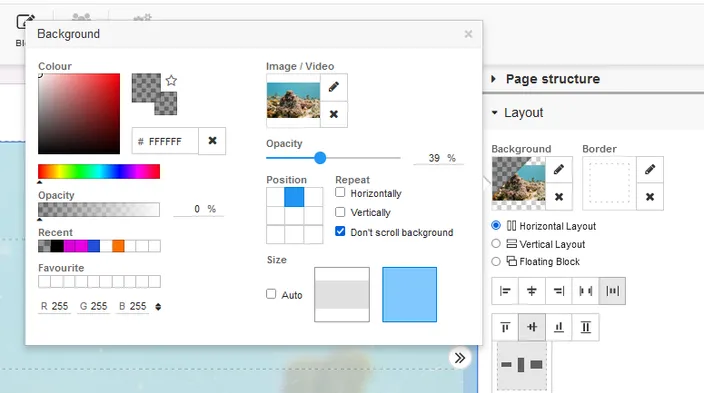
Task: Select Horizontal Layout radio button
Action: pos(496,225)
